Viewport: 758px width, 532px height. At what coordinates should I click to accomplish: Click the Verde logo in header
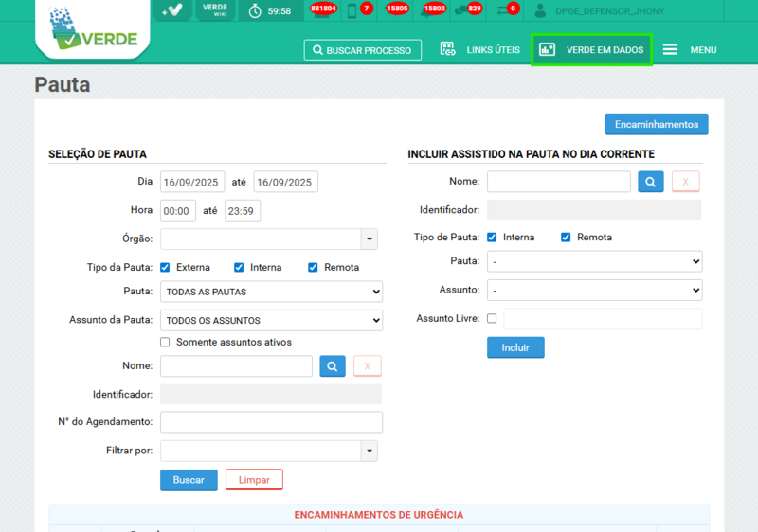[93, 31]
